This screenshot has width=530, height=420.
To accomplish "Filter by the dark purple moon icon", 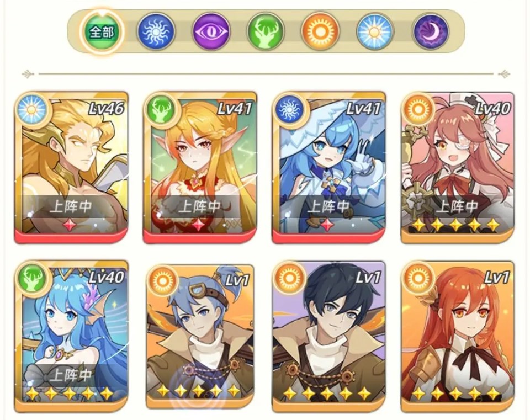I will pos(431,31).
